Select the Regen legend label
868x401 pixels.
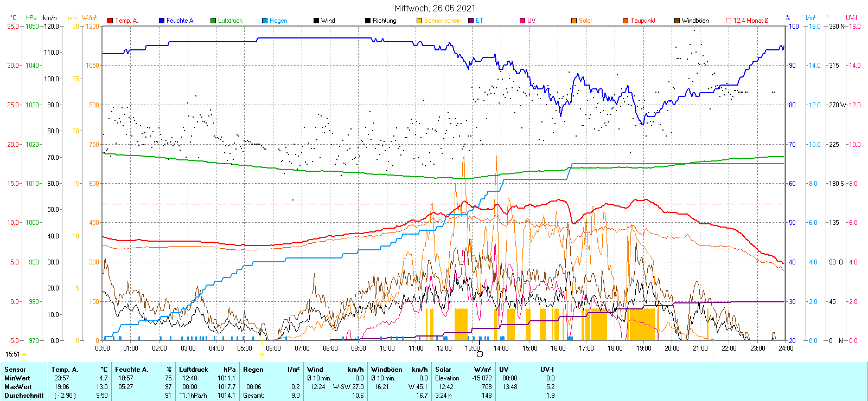pyautogui.click(x=278, y=21)
